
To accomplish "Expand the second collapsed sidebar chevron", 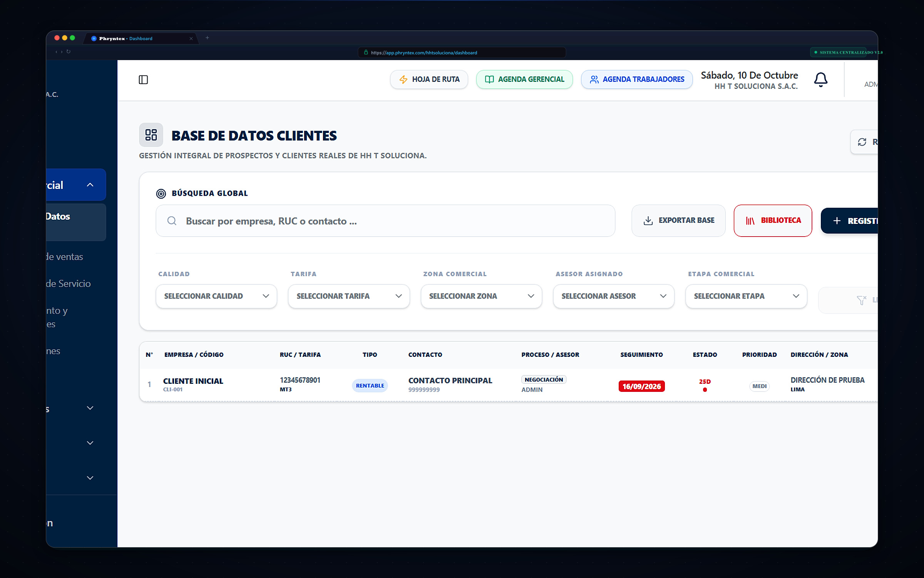I will (90, 443).
